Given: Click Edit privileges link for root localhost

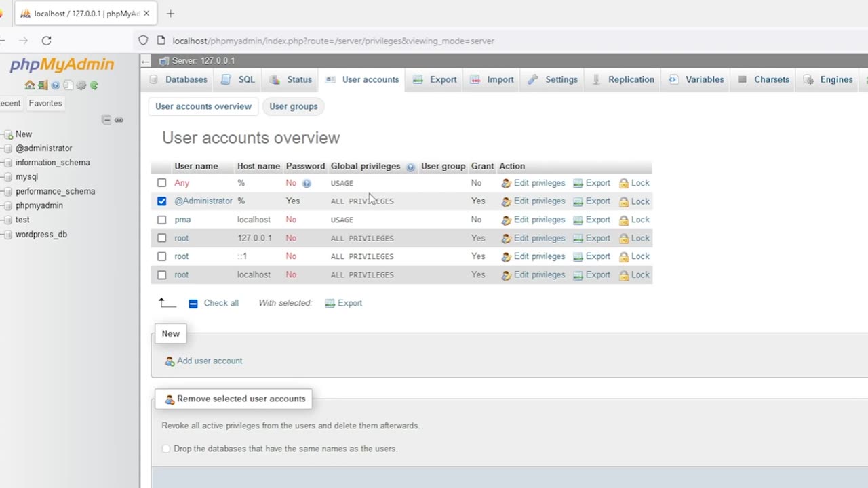Looking at the screenshot, I should click(x=539, y=274).
